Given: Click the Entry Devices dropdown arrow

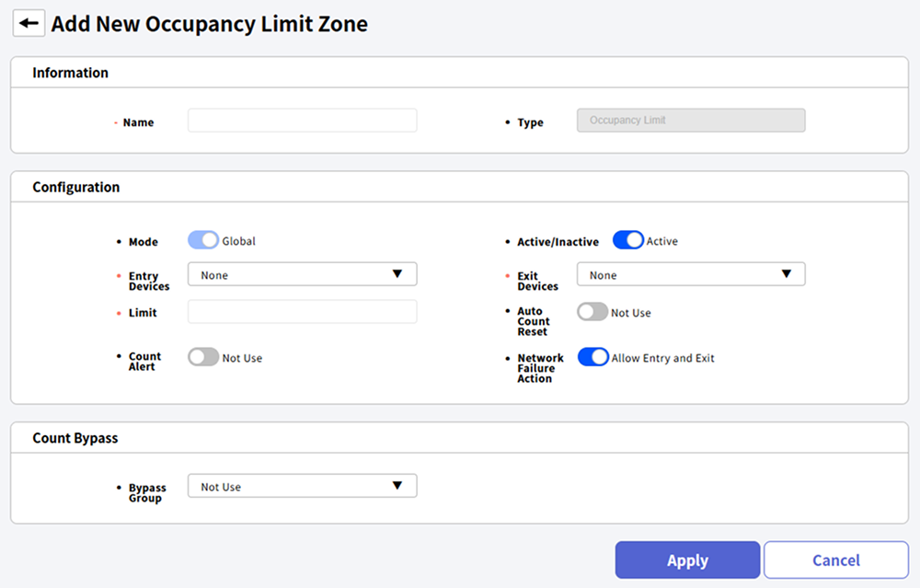Looking at the screenshot, I should (x=397, y=274).
